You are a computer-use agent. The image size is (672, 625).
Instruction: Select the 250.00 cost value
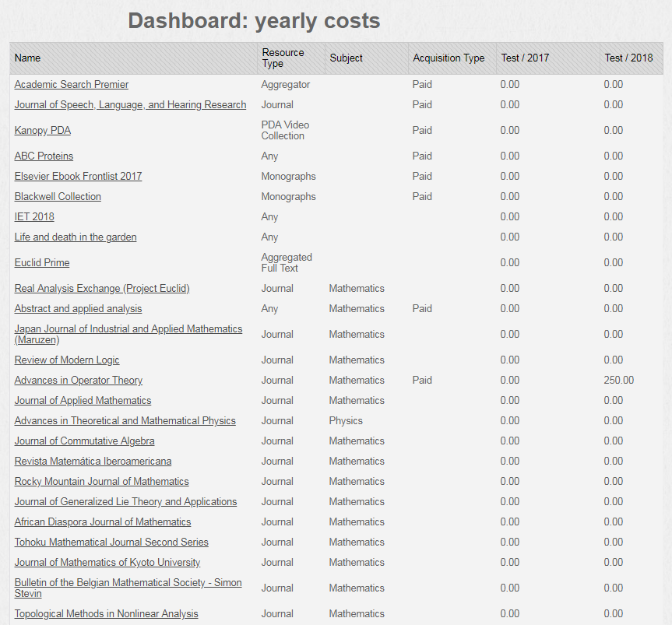[x=618, y=380]
